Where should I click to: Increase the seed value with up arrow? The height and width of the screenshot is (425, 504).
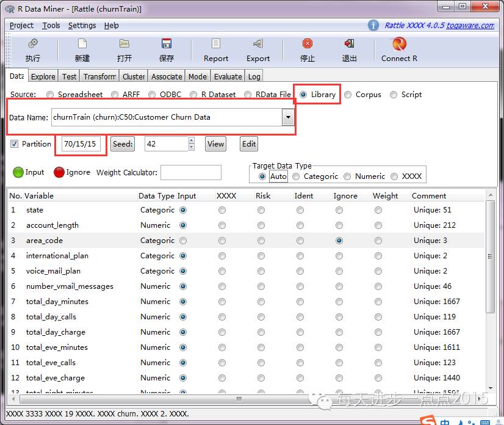tap(192, 140)
